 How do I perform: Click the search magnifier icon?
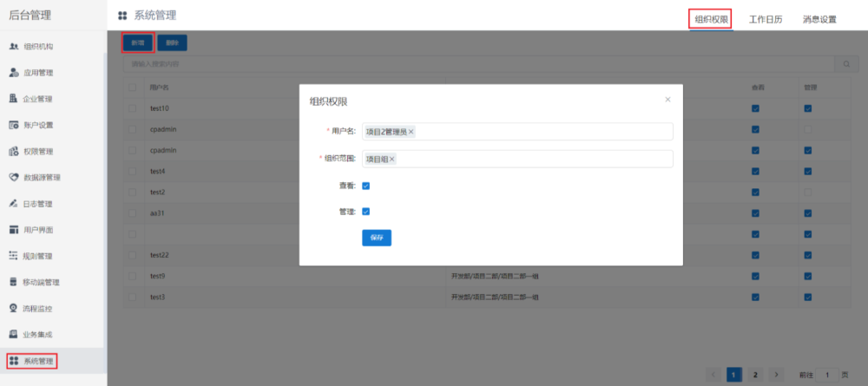(x=845, y=64)
